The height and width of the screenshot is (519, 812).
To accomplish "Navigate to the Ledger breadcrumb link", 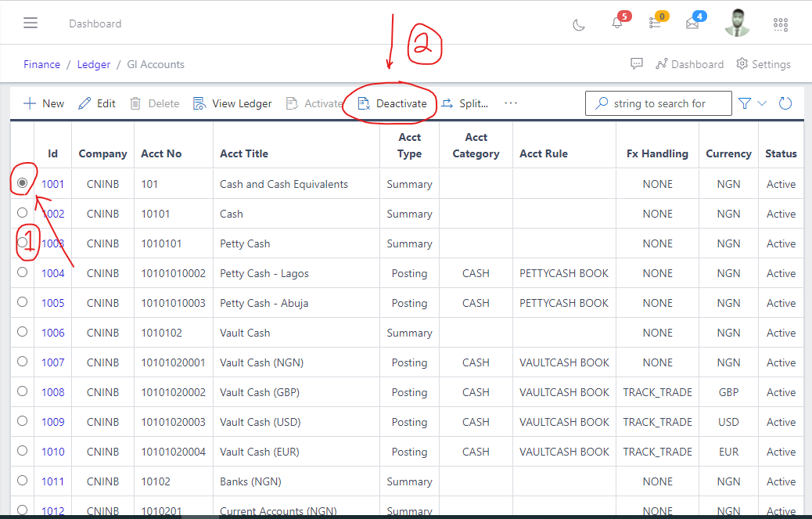I will pyautogui.click(x=93, y=64).
